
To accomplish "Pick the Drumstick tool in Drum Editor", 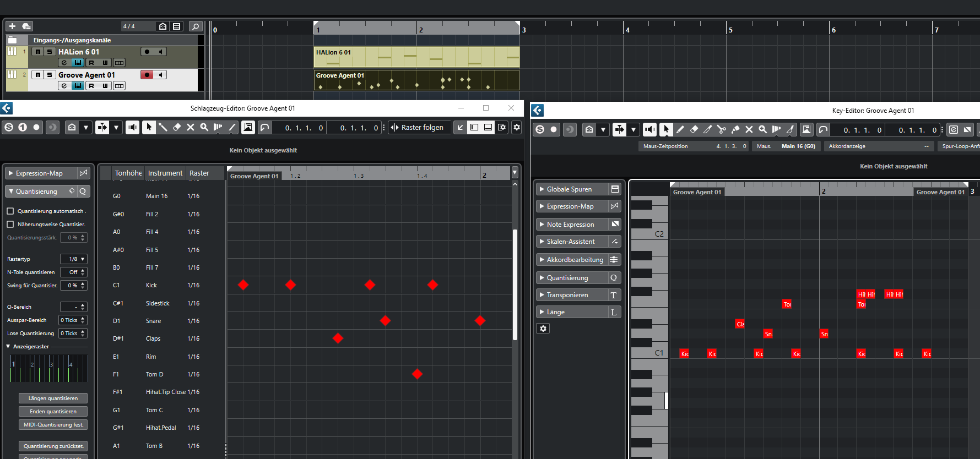I will (x=163, y=127).
